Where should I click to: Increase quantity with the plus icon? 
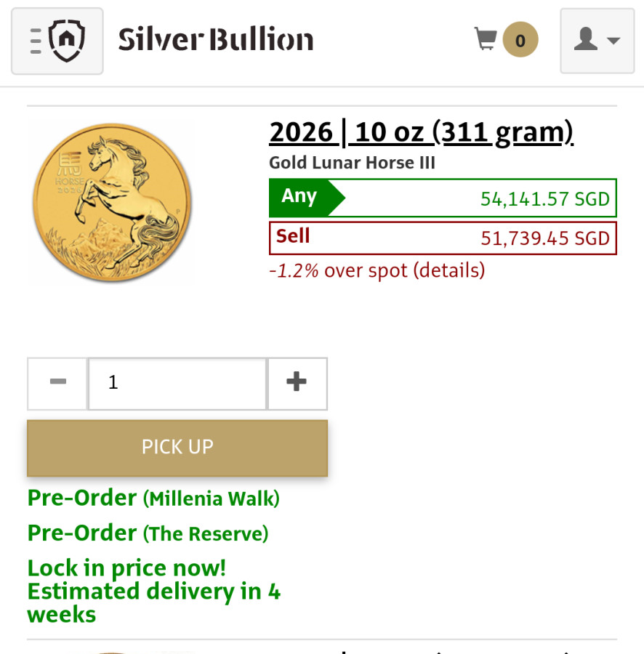click(x=297, y=383)
